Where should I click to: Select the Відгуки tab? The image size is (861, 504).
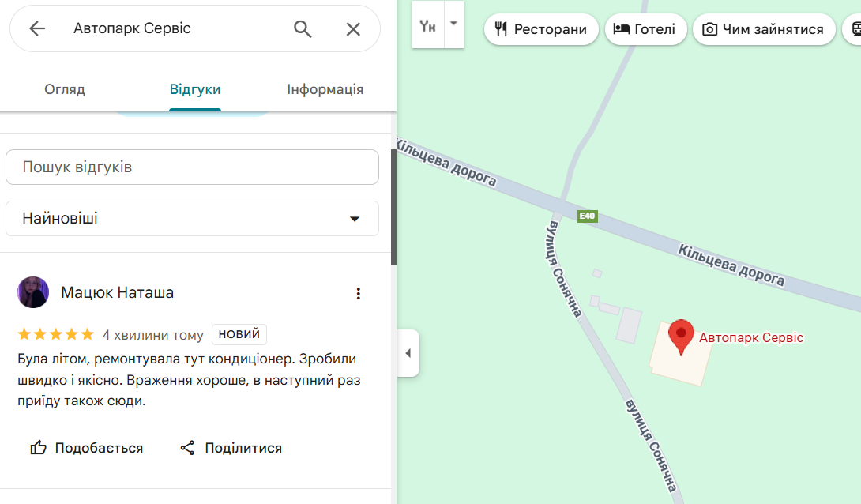tap(195, 89)
